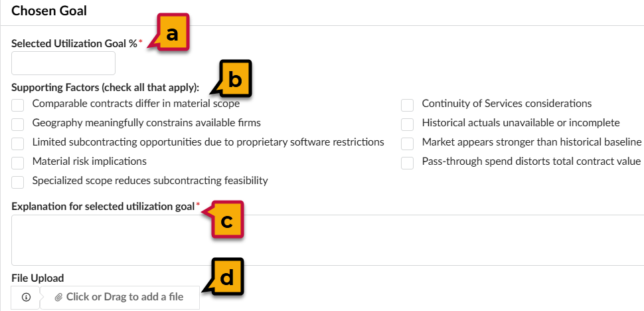Select Pass-through spend distorts total contract value
The image size is (644, 311).
408,163
